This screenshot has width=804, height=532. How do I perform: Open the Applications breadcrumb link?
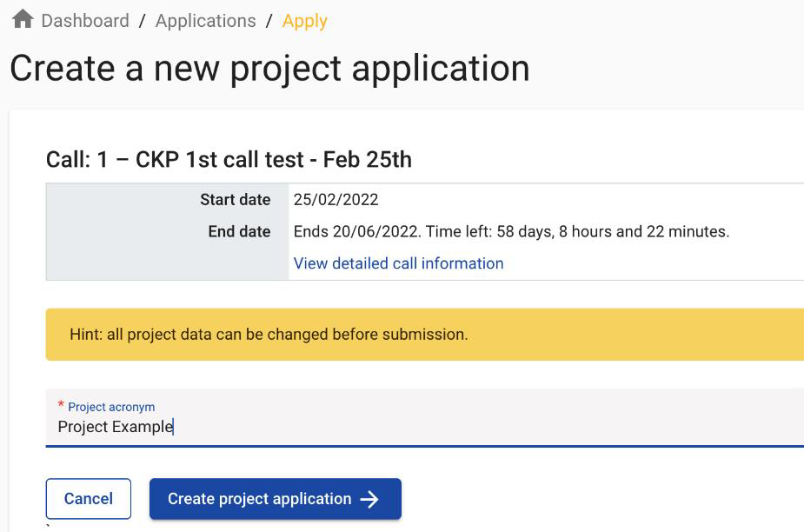(x=205, y=21)
